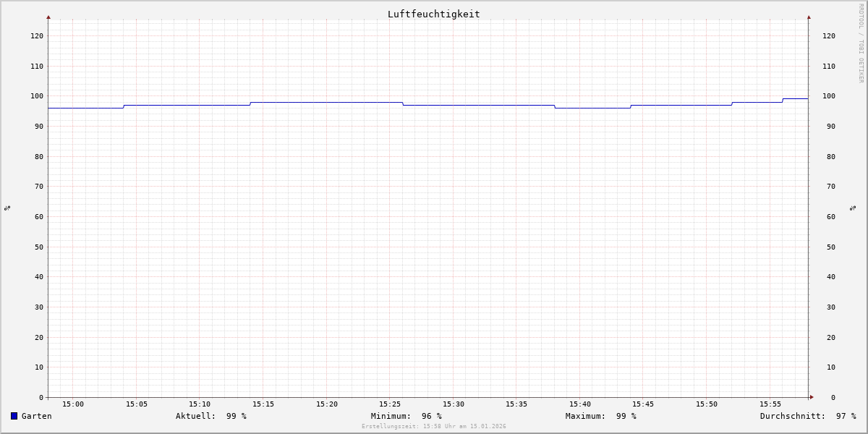This screenshot has width=868, height=434.
Task: Click the left axis 50 label
Action: point(39,247)
